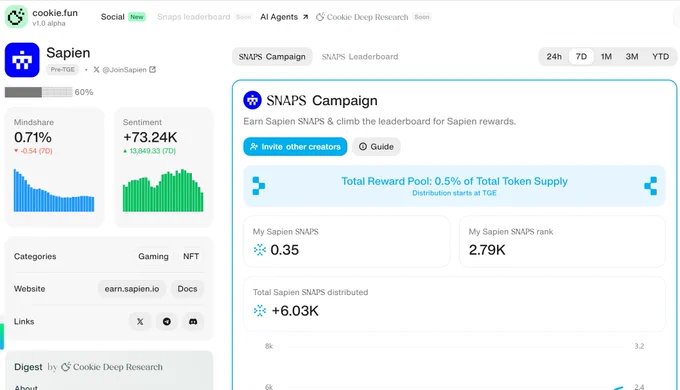Open the Snaps leaderboard nav item
Screen dimensions: 680x390
(193, 17)
